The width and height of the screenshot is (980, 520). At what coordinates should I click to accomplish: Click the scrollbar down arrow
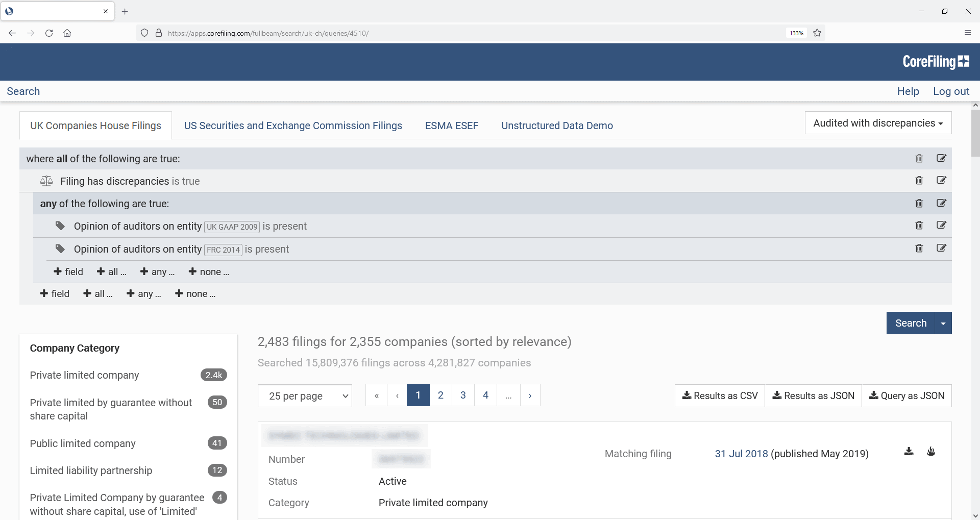pyautogui.click(x=975, y=515)
